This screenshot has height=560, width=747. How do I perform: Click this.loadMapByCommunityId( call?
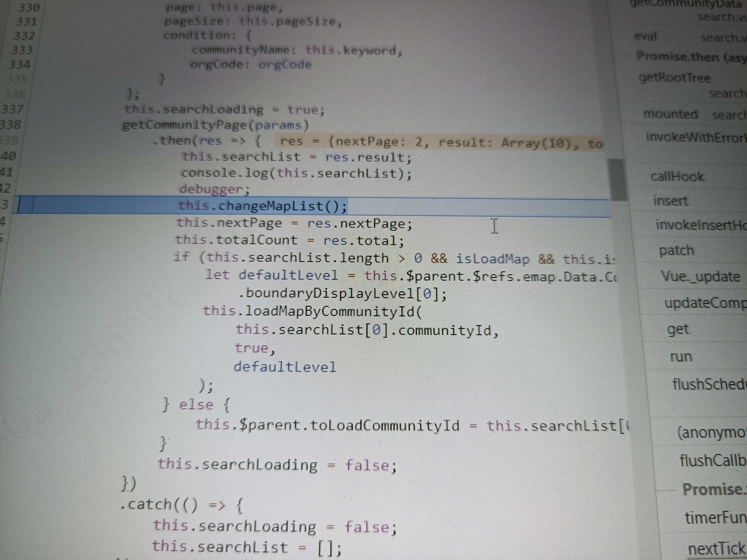coord(312,311)
